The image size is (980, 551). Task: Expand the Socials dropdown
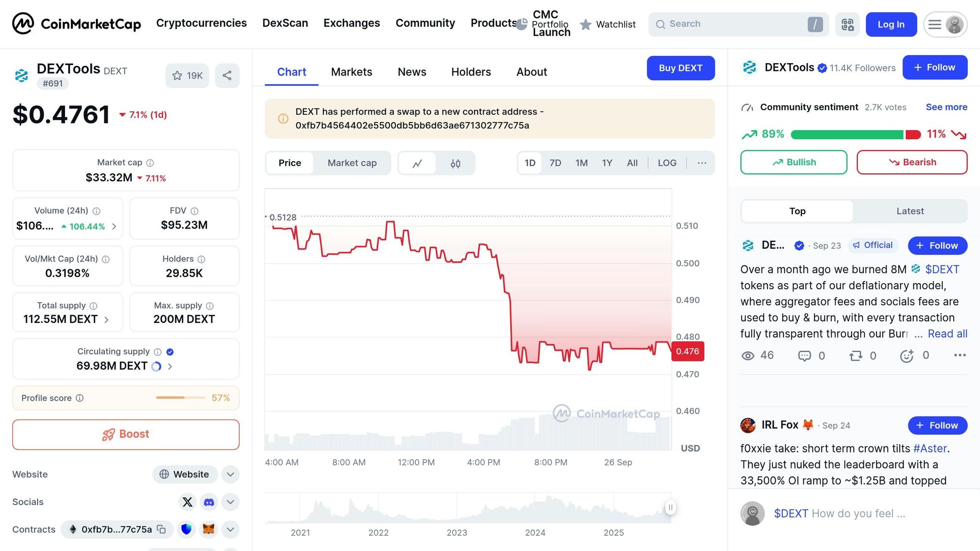pos(230,502)
